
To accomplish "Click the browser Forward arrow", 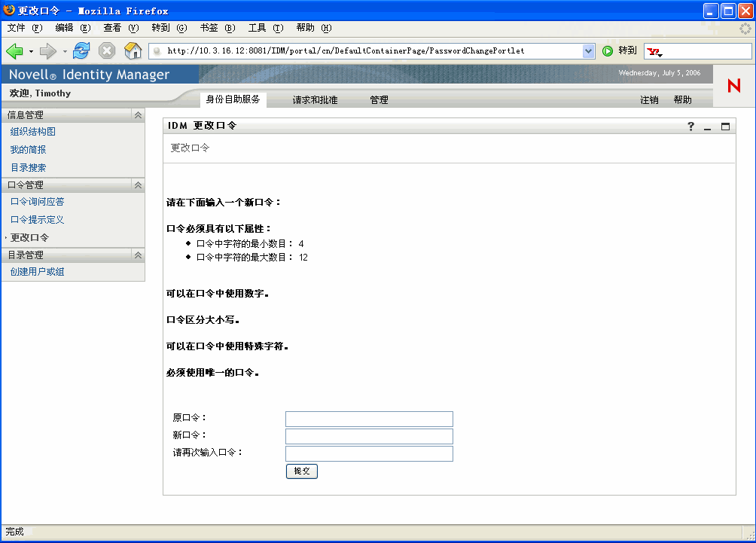I will tap(47, 50).
